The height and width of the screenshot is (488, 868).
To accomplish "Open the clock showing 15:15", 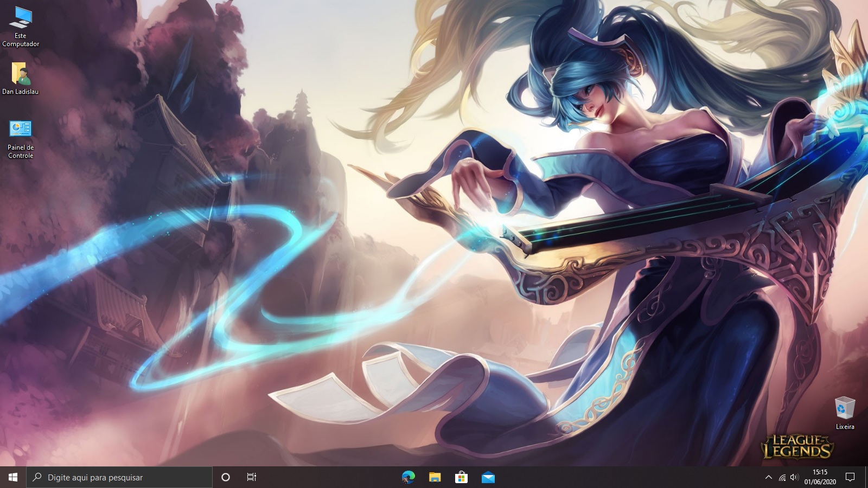I will (820, 477).
